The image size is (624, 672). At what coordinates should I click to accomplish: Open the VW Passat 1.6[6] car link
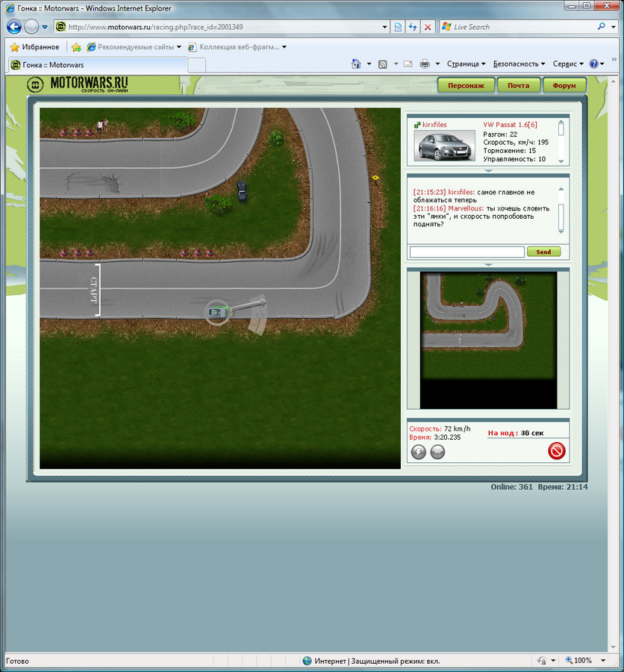[x=510, y=125]
